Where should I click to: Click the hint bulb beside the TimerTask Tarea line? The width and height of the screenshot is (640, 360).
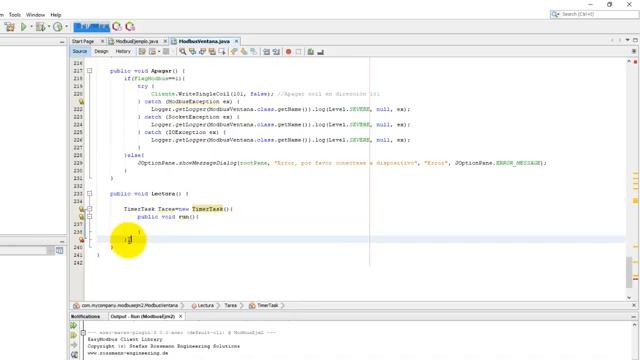[82, 209]
